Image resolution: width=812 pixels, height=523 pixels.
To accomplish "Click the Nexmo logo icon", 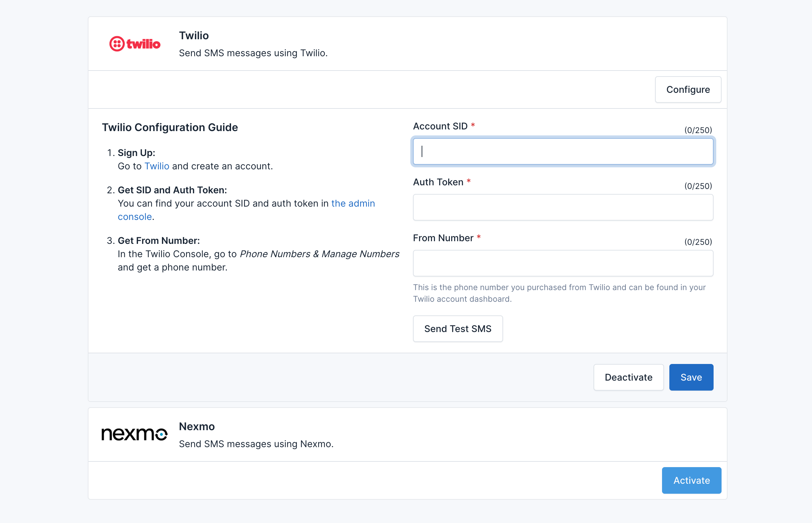I will (x=134, y=434).
